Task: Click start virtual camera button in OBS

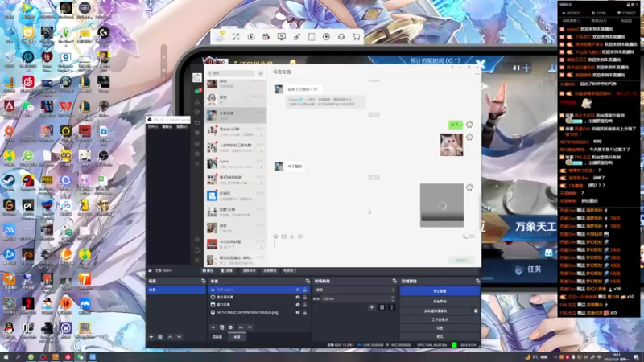Action: coord(436,311)
